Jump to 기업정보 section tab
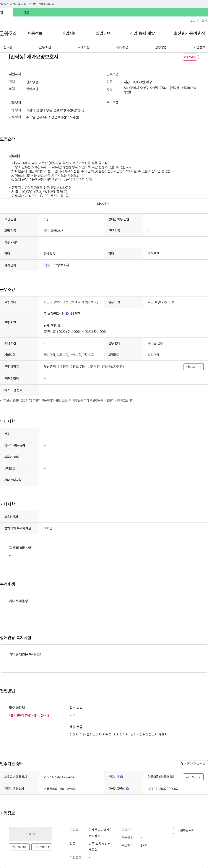208x868 pixels. click(199, 47)
